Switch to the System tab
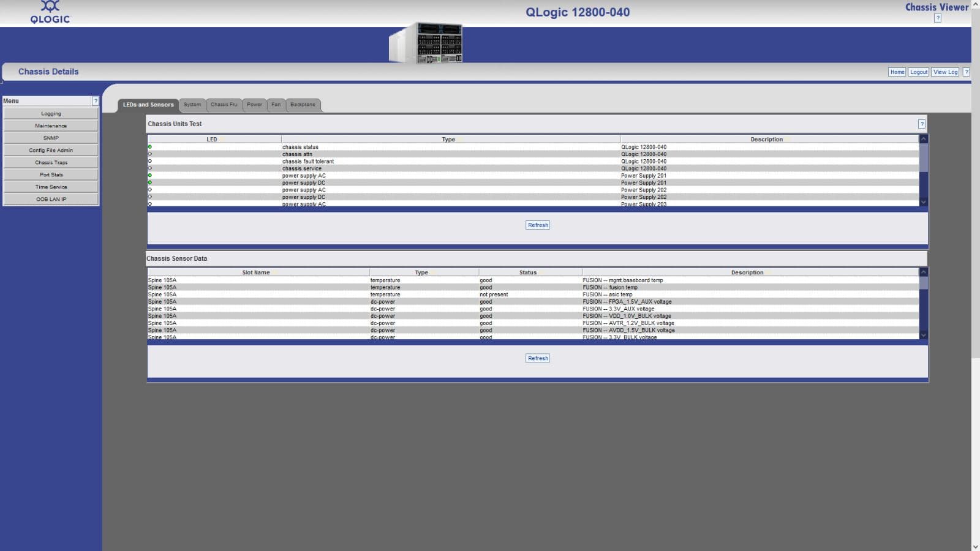Image resolution: width=980 pixels, height=551 pixels. tap(192, 105)
